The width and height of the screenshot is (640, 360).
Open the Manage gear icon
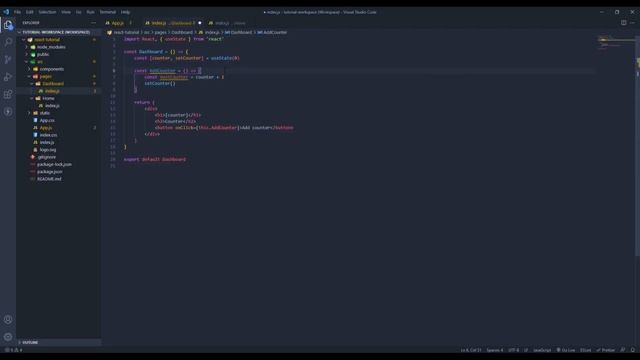pyautogui.click(x=8, y=337)
